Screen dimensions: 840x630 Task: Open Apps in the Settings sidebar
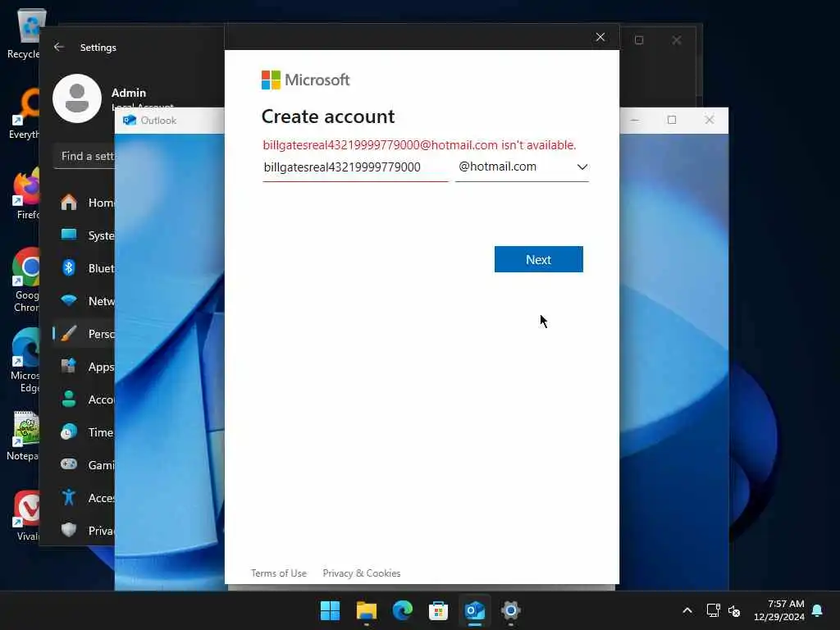[x=84, y=367]
